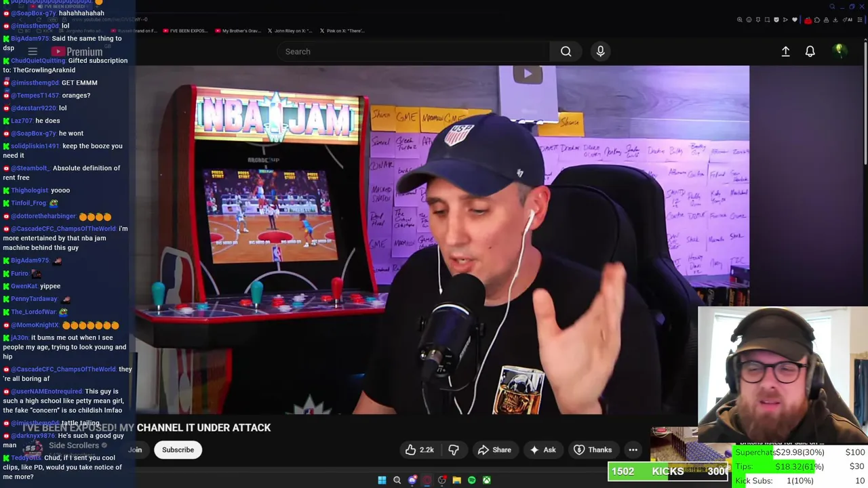The height and width of the screenshot is (488, 868).
Task: Switch to "I'VE BEEN EXPOS..." browser tab
Action: tap(186, 30)
